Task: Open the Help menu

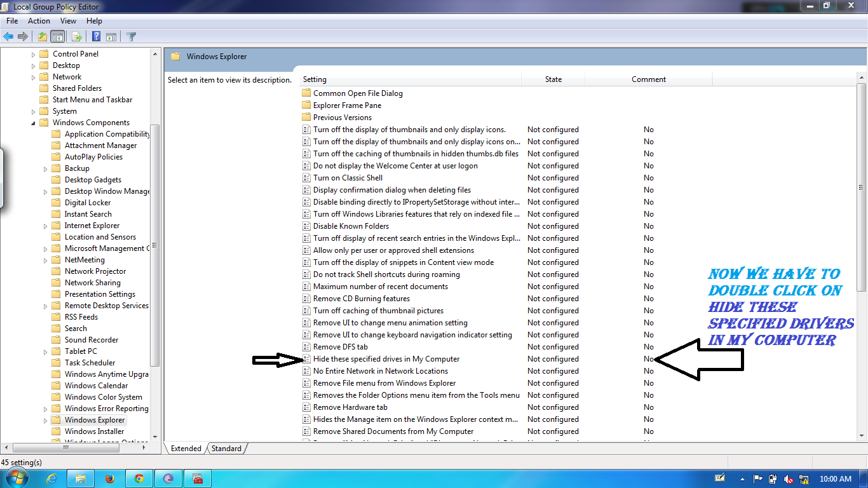Action: coord(94,21)
